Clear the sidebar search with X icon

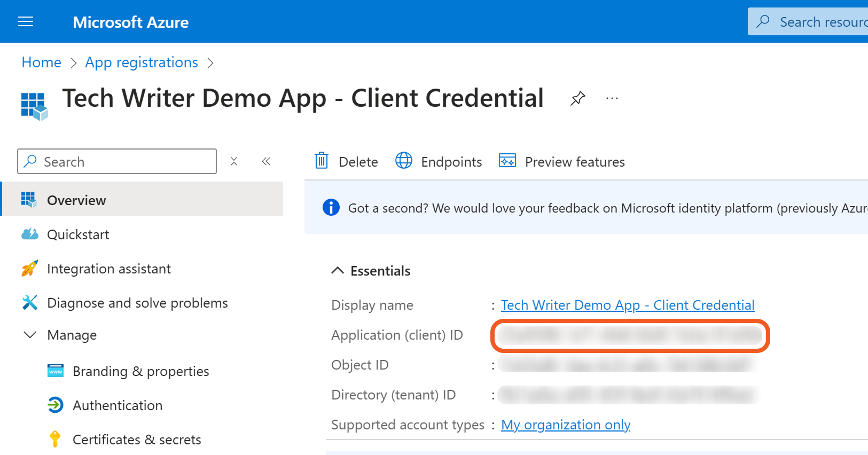tap(234, 161)
